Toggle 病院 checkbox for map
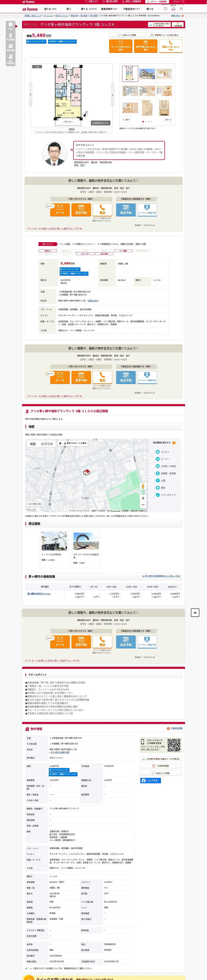This screenshot has width=207, height=980. pyautogui.click(x=152, y=488)
